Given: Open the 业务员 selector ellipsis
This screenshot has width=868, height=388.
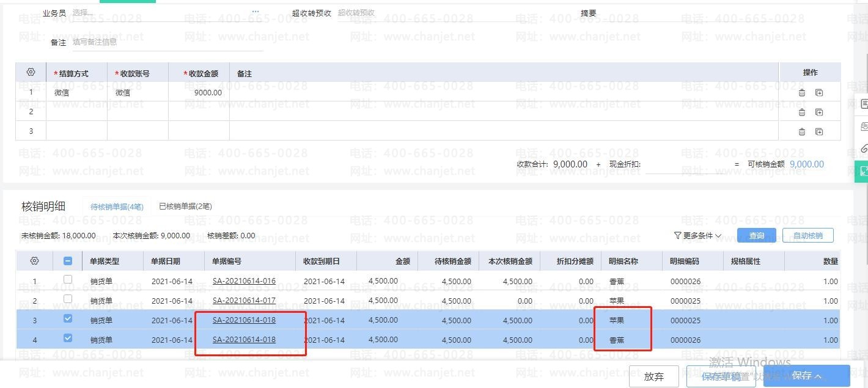Looking at the screenshot, I should (256, 12).
